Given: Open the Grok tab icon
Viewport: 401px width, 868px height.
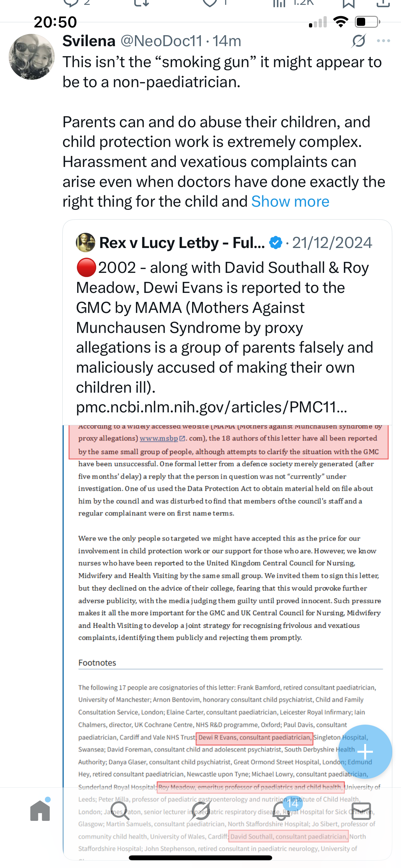Looking at the screenshot, I should 201,811.
